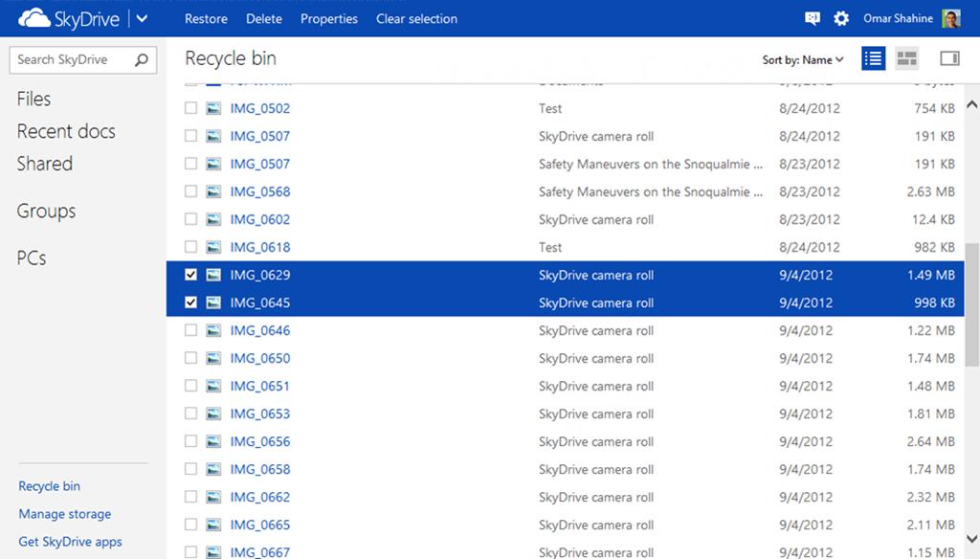
Task: Click the '754 KB' size cell
Action: (x=934, y=108)
